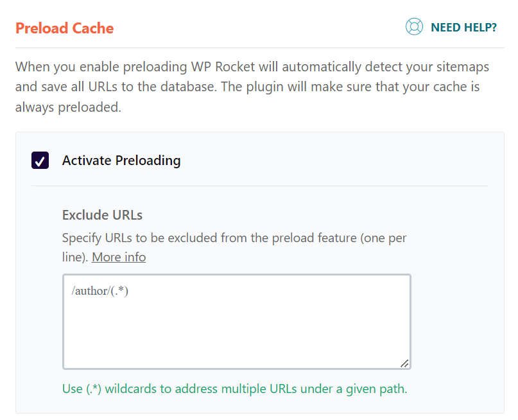Click the lifebuoy help icon

[x=414, y=27]
